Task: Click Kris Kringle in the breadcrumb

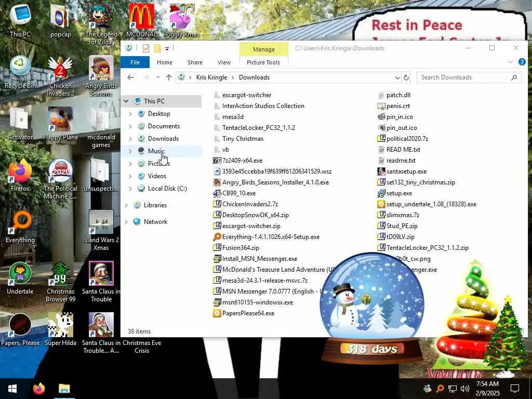Action: [211, 77]
